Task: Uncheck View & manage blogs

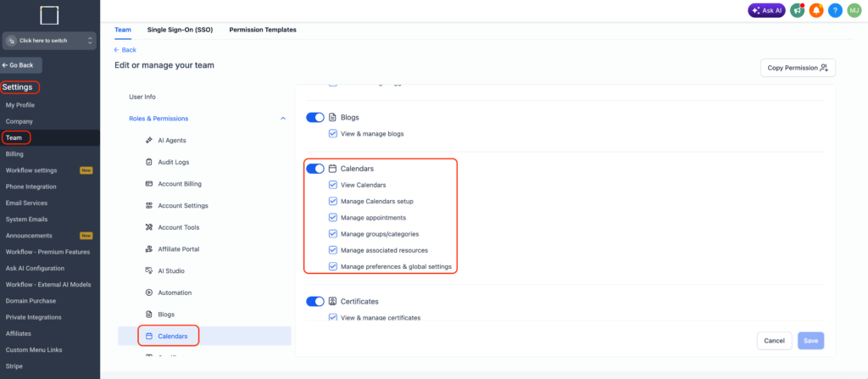Action: tap(332, 133)
